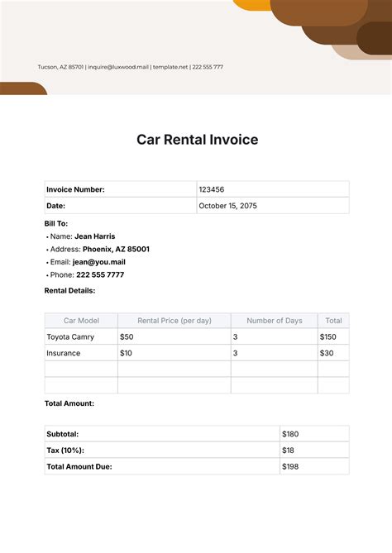The width and height of the screenshot is (392, 553).
Task: Click the Car Rental Invoice title
Action: click(x=197, y=140)
